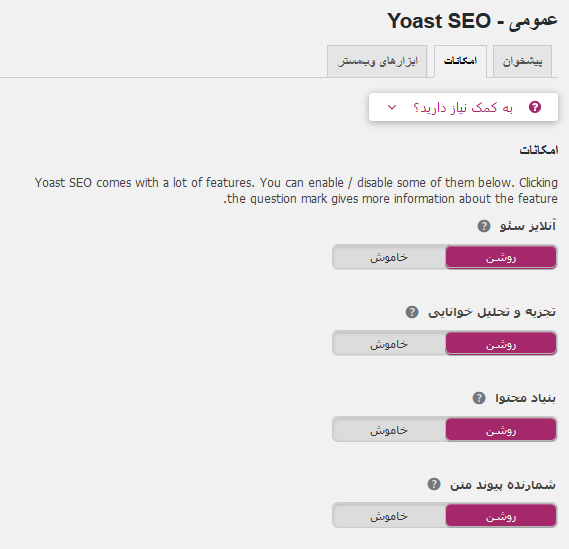Turn off تجزیه و تحلیل خوانایی
Image resolution: width=569 pixels, height=549 pixels.
(389, 343)
